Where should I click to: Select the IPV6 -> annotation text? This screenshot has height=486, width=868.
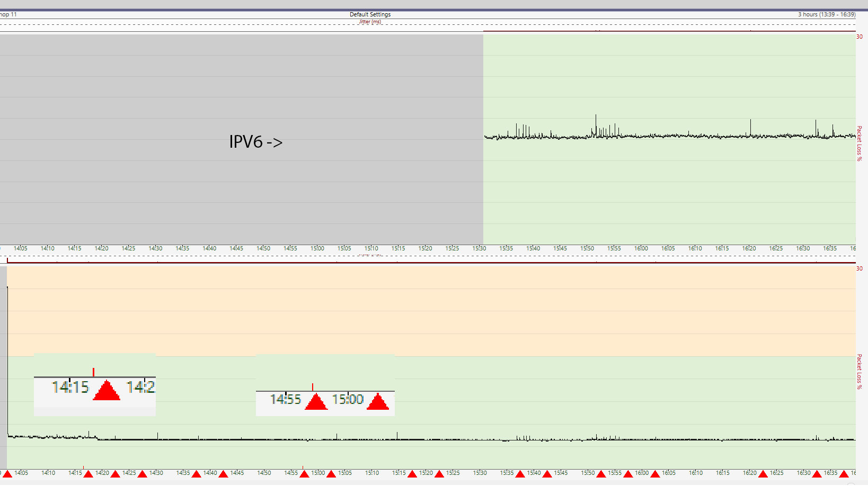(x=256, y=142)
